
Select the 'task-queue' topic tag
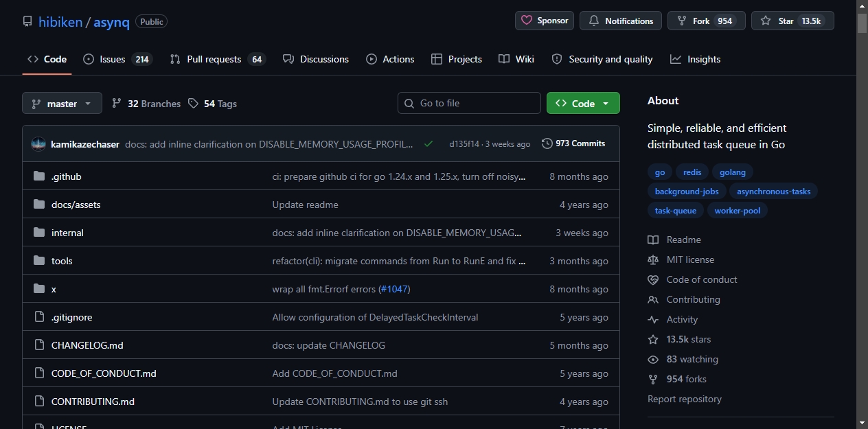click(676, 211)
